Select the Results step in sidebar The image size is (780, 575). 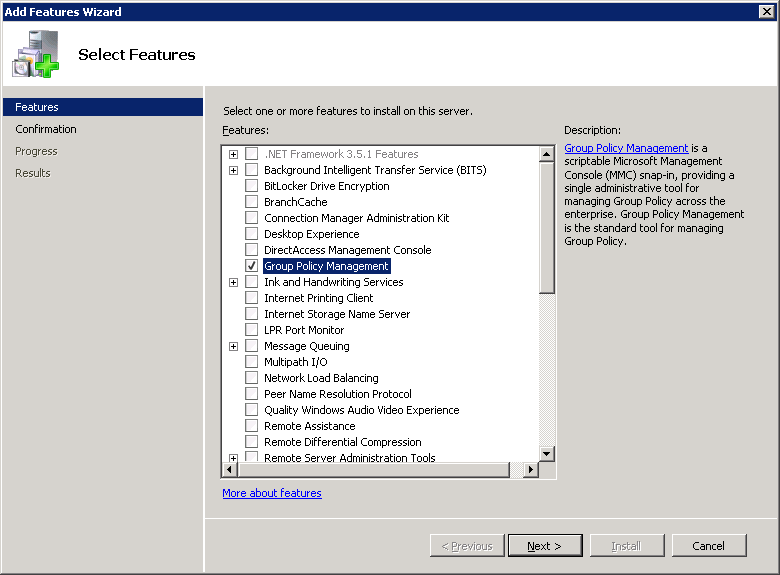tap(33, 173)
